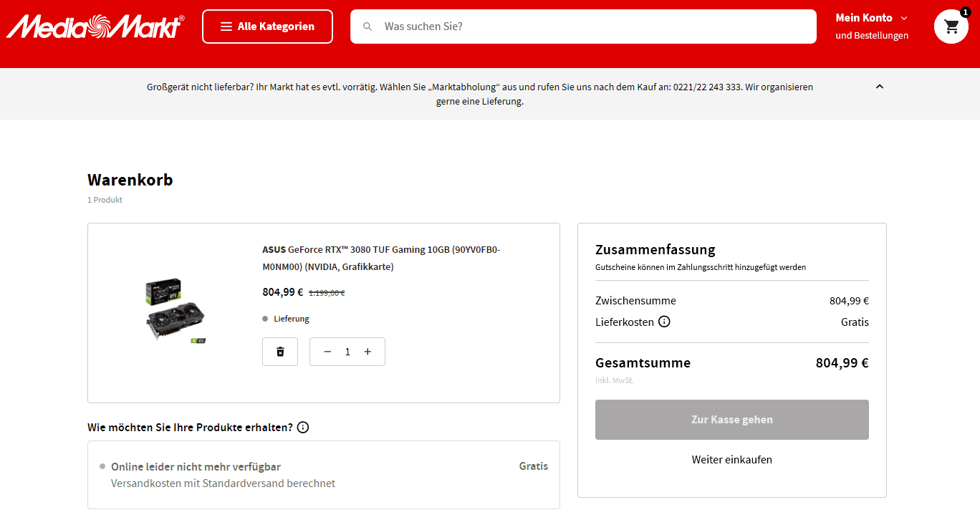
Task: Click the search magnifier icon
Action: coord(367,27)
